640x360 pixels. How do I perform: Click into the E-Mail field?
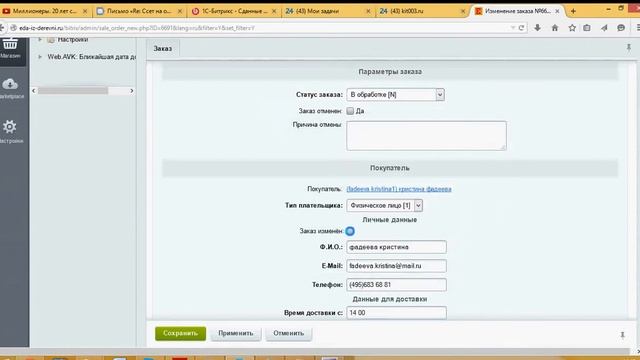[396, 266]
